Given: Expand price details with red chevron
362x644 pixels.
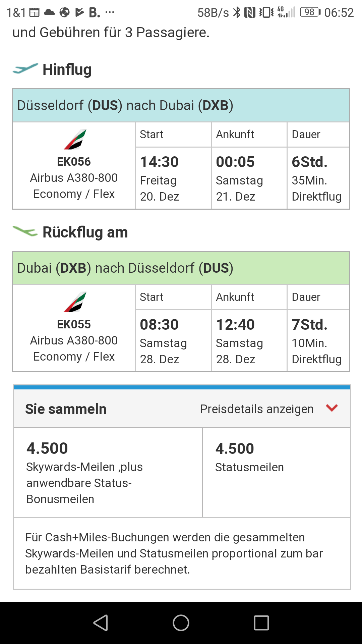Looking at the screenshot, I should point(332,408).
